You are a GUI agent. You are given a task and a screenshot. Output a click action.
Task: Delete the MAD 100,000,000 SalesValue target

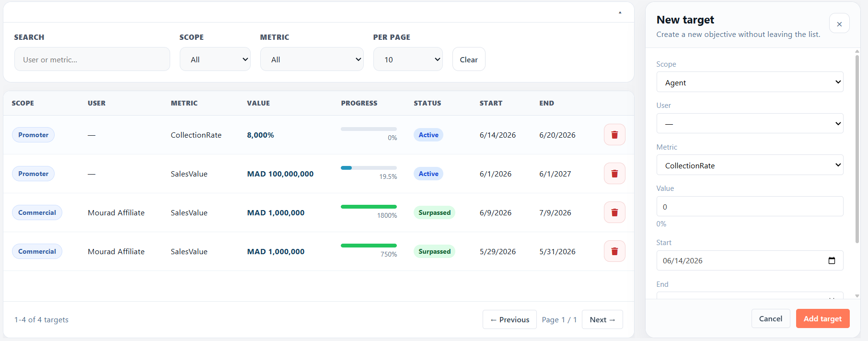click(614, 174)
